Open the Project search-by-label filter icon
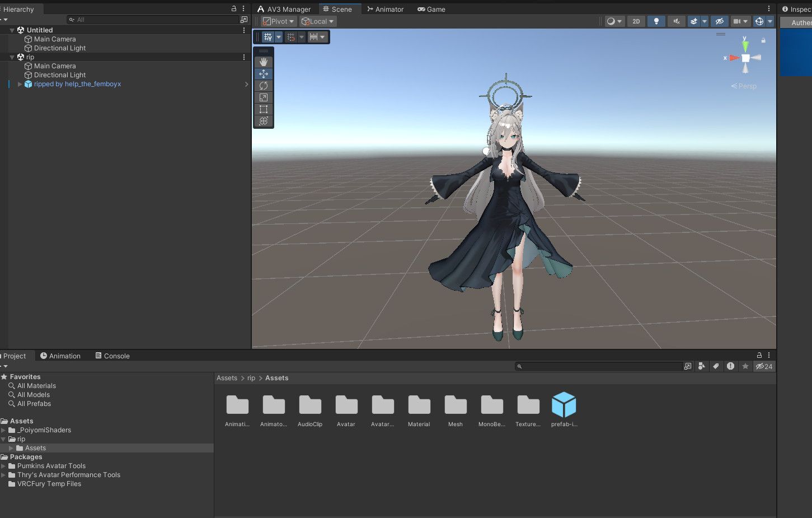Screen dimensions: 812x518 click(x=716, y=366)
